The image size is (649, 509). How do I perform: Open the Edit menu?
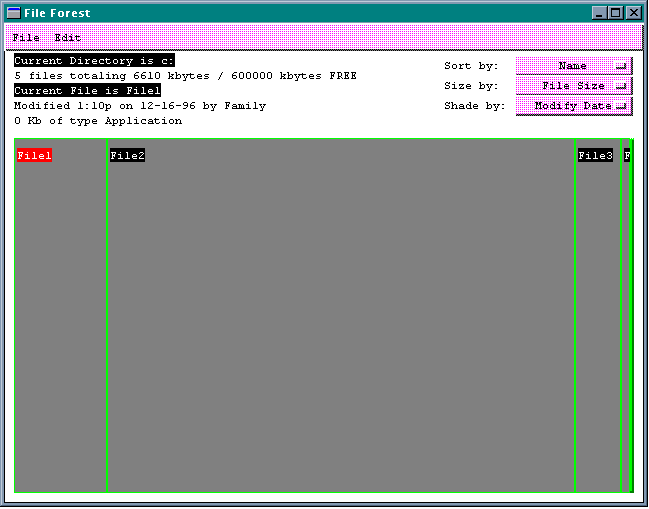67,37
